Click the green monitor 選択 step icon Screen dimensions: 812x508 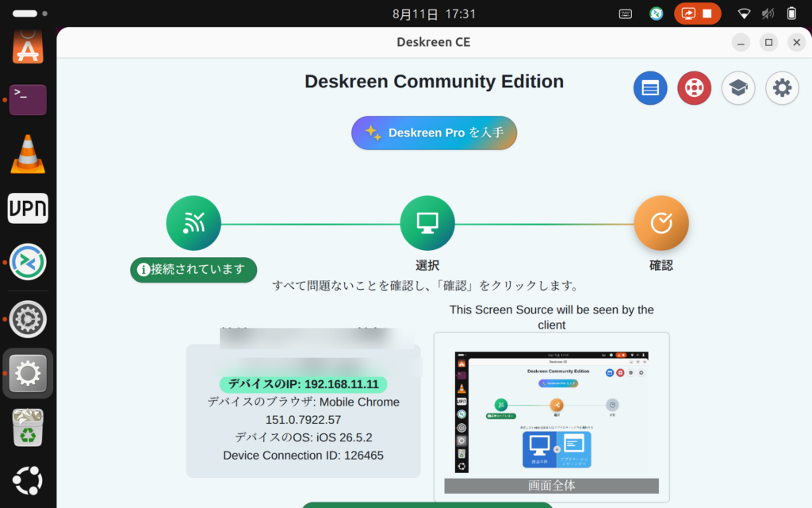(427, 223)
